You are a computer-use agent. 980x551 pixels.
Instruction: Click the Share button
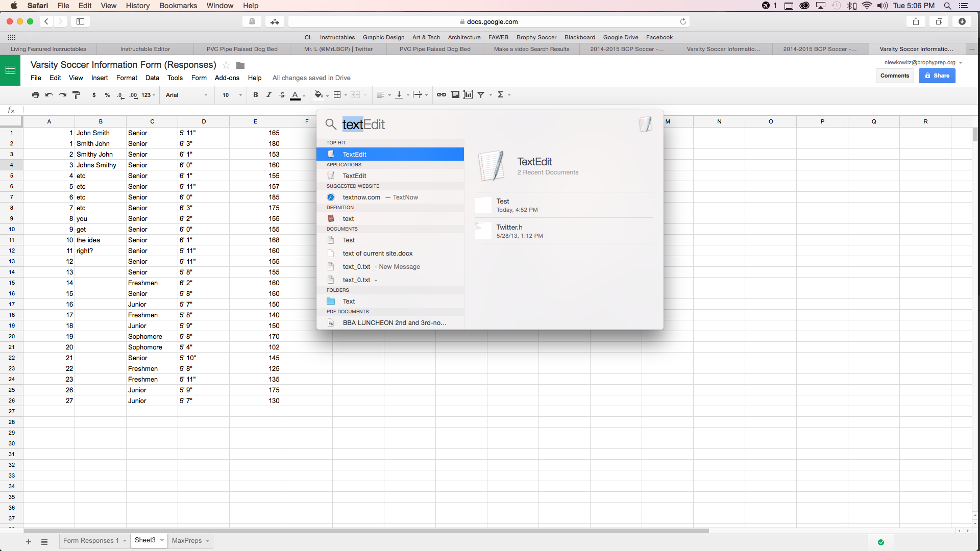tap(937, 76)
